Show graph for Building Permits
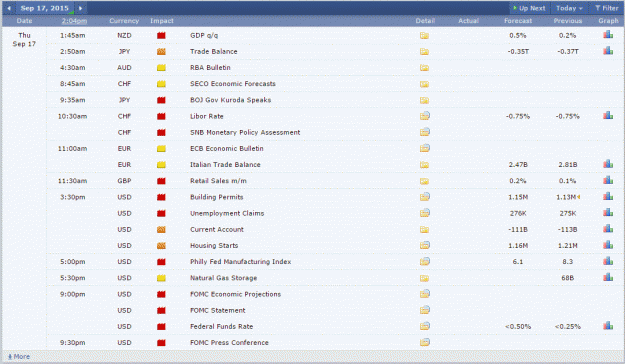625x364 pixels. (x=608, y=196)
